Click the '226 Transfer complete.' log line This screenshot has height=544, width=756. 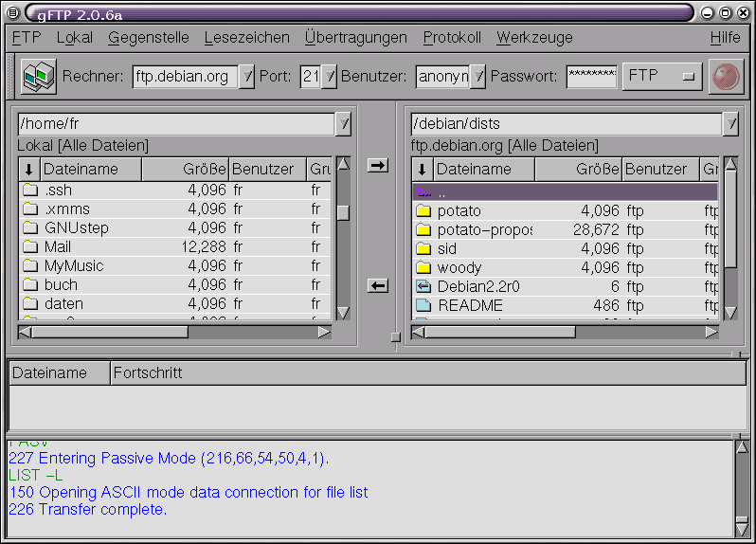pyautogui.click(x=88, y=509)
